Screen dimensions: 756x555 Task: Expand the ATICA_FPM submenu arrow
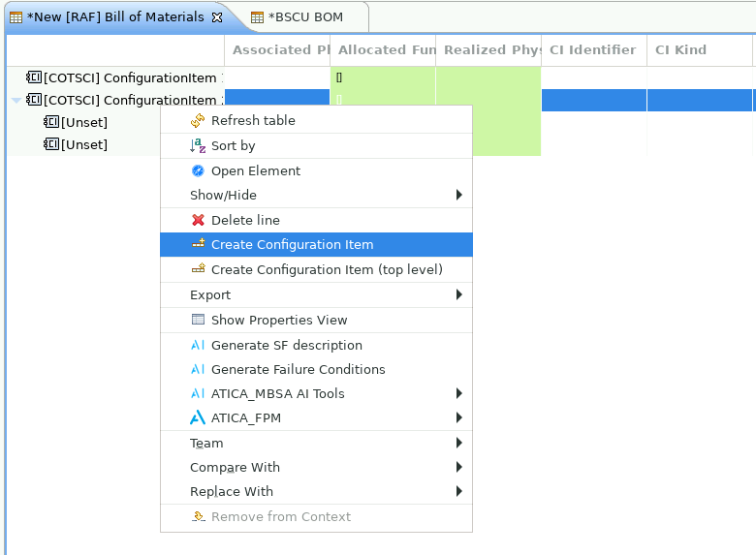coord(459,417)
